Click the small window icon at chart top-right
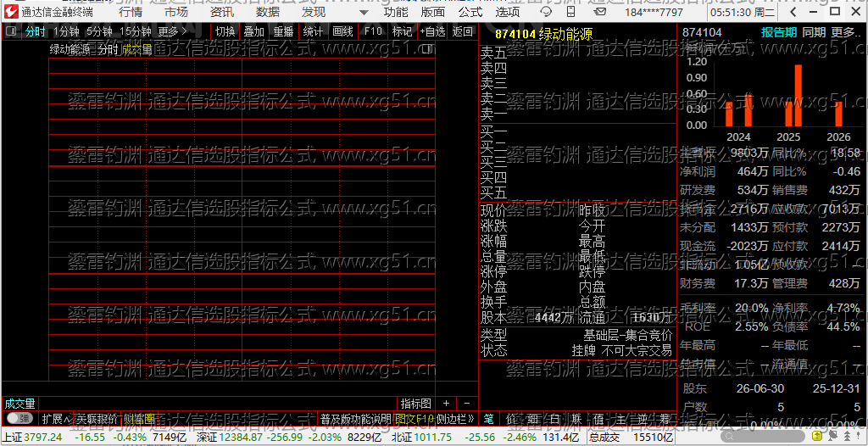Viewport: 868px width, 446px height. [x=426, y=49]
